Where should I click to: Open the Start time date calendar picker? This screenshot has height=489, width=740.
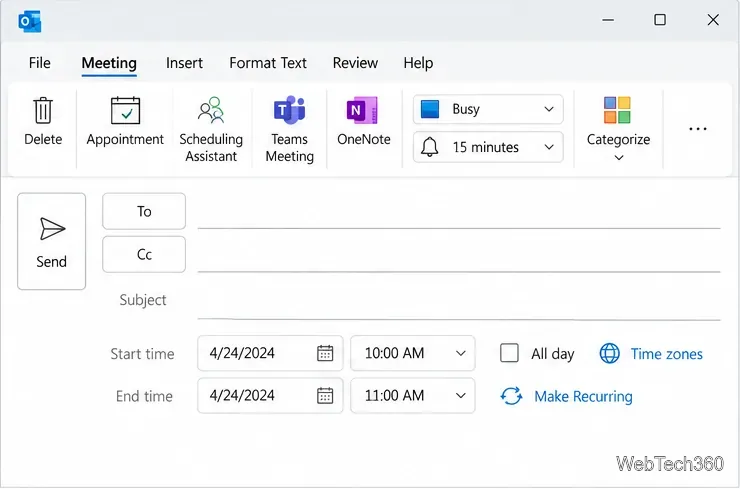click(325, 353)
